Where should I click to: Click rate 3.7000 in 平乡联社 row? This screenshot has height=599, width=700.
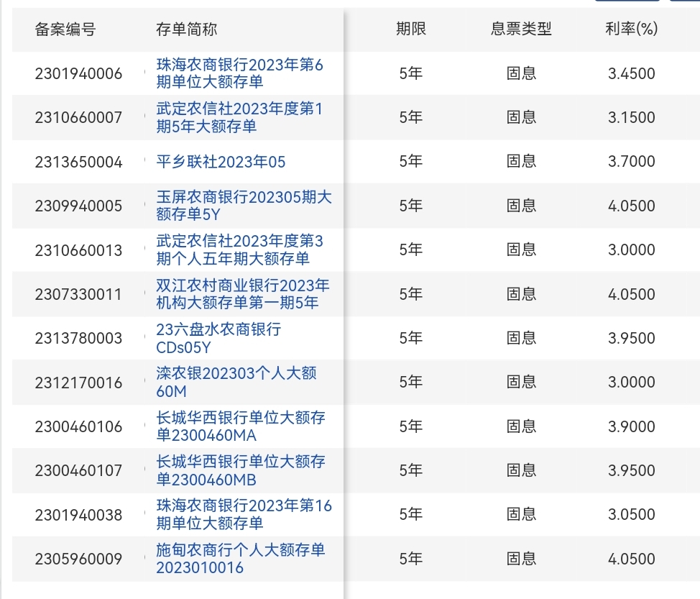pos(631,161)
